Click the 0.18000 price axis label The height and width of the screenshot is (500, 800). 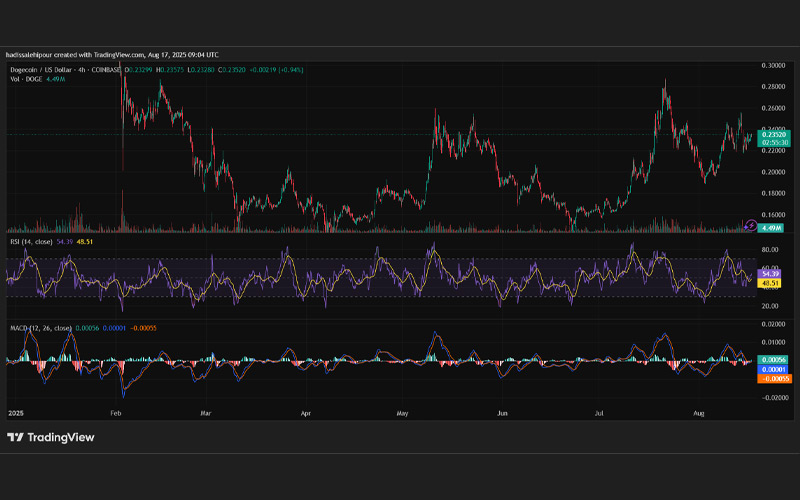click(x=773, y=193)
